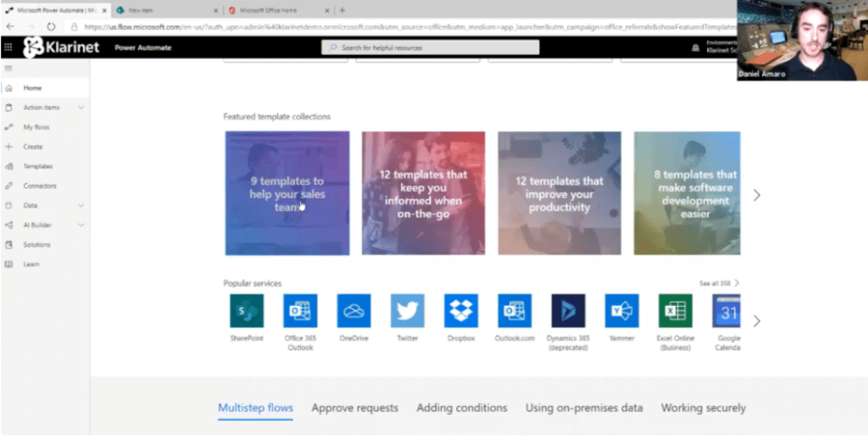Select the Adding conditions tab
Screen dimensions: 868x440
(462, 408)
